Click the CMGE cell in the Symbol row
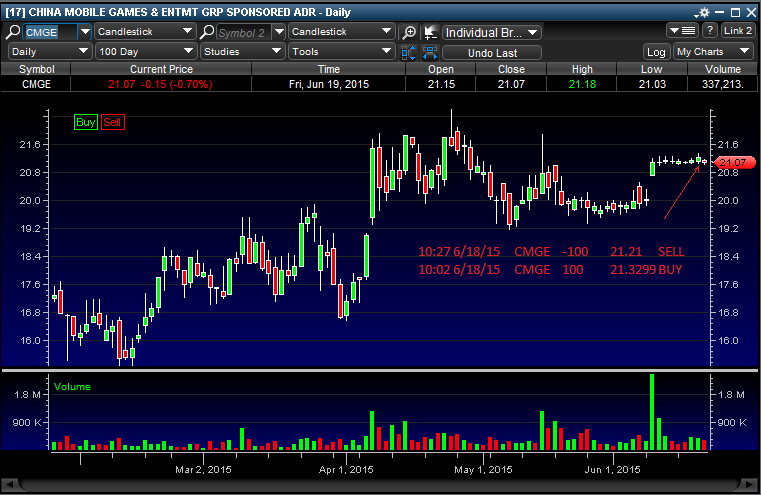Viewport: 761px width, 495px height. click(x=36, y=84)
